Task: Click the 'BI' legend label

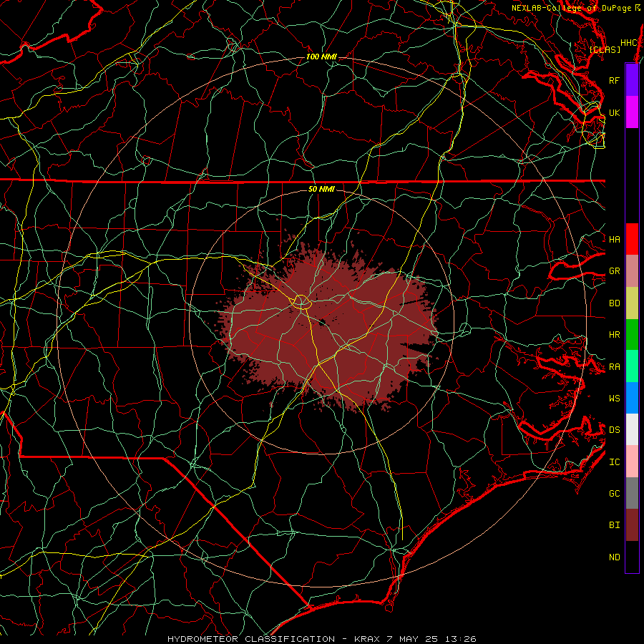Action: 614,525
